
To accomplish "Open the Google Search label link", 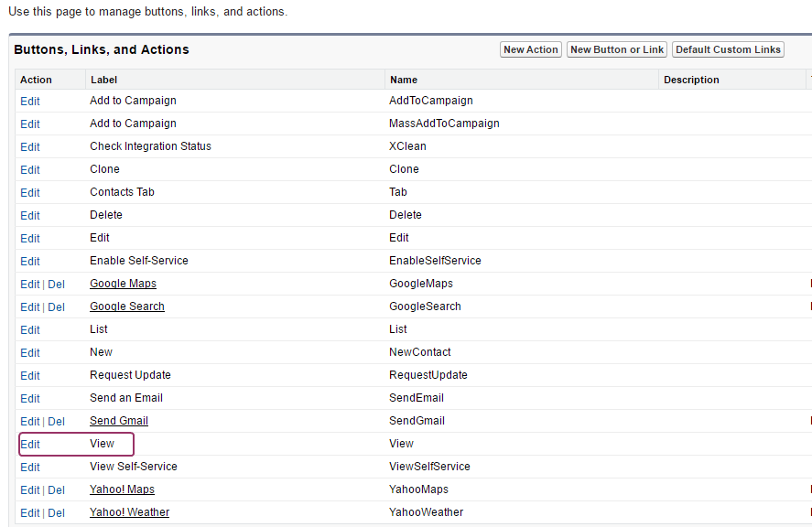I will point(127,307).
